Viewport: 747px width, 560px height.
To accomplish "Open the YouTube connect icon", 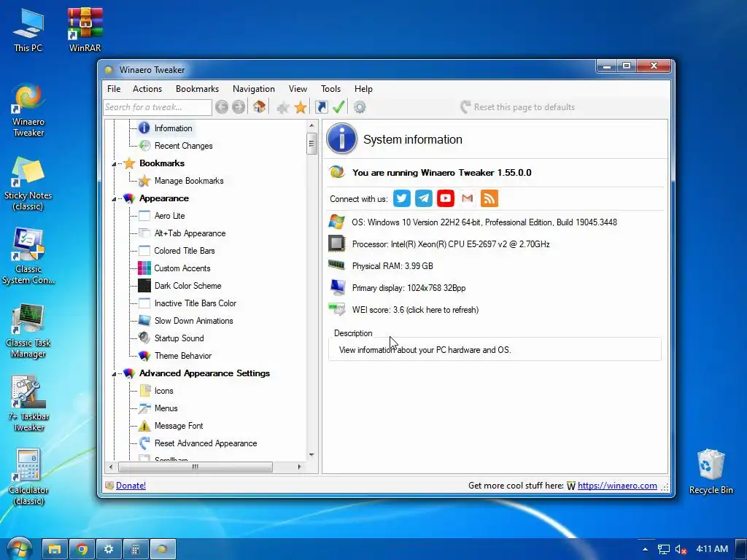I will 446,198.
